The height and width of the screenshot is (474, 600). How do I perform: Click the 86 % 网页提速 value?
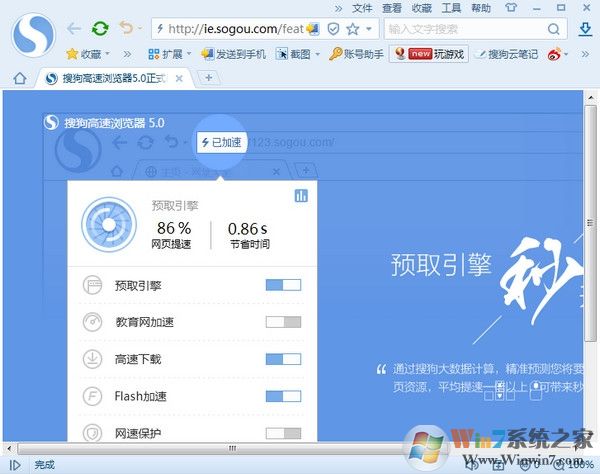172,235
